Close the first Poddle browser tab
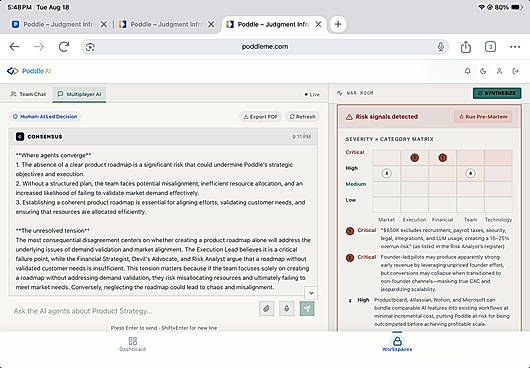The height and width of the screenshot is (368, 530). pos(104,24)
